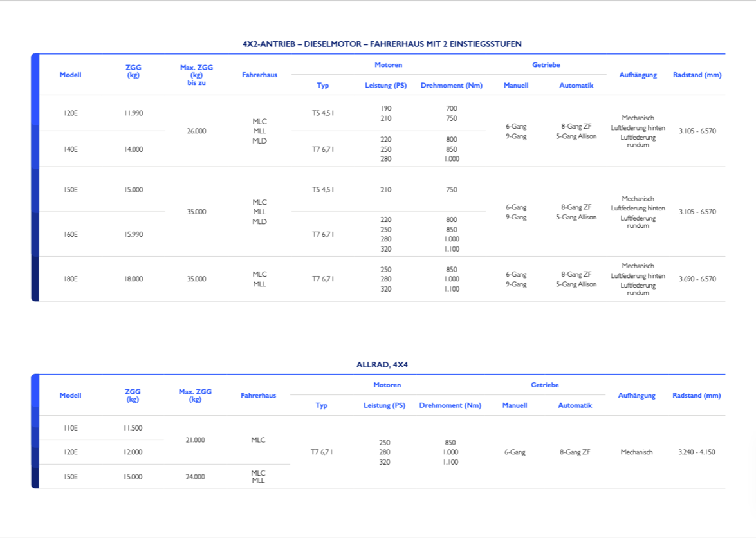Image resolution: width=756 pixels, height=538 pixels.
Task: Click Aufhängung header in the Allrad table
Action: point(636,396)
